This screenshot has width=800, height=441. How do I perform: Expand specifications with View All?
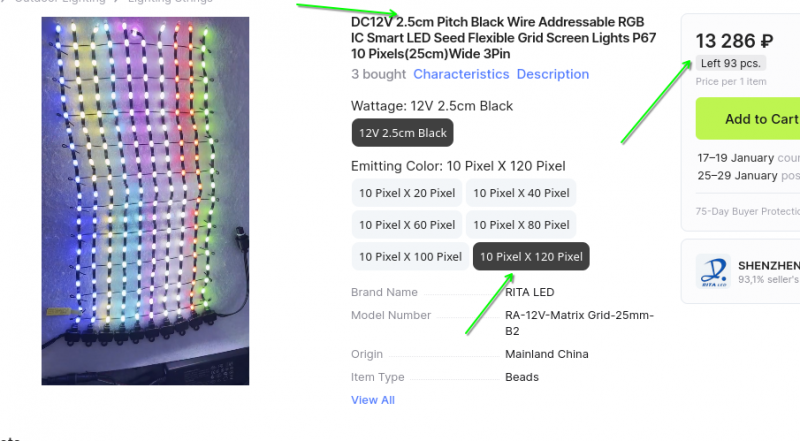[372, 400]
